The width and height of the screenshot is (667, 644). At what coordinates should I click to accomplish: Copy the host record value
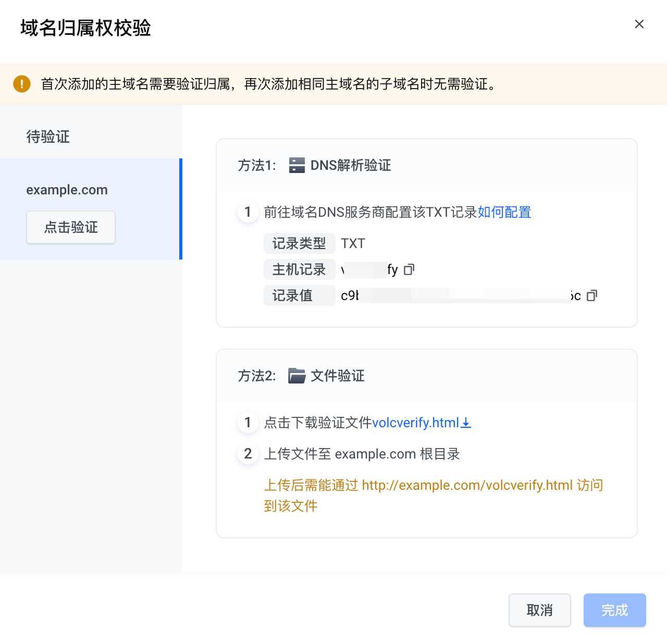tap(409, 269)
